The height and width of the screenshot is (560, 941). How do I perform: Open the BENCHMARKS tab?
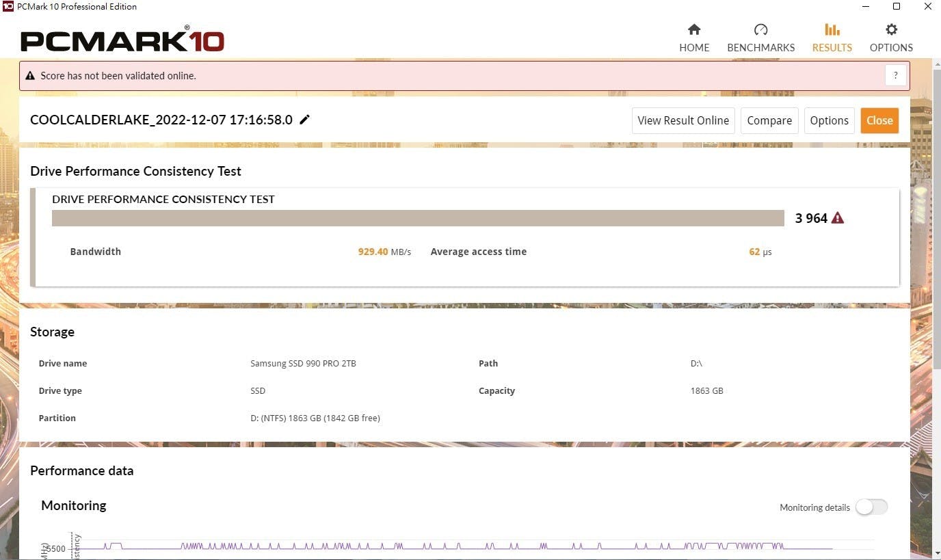click(760, 38)
